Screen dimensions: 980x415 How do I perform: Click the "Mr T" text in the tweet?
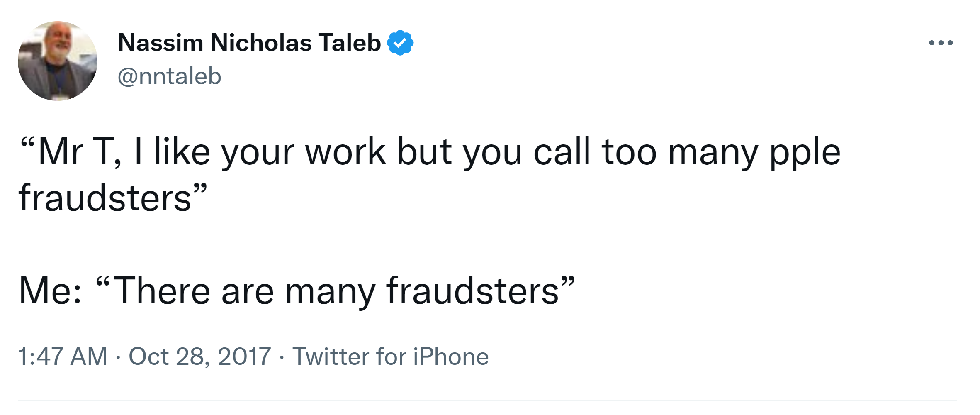click(x=74, y=152)
